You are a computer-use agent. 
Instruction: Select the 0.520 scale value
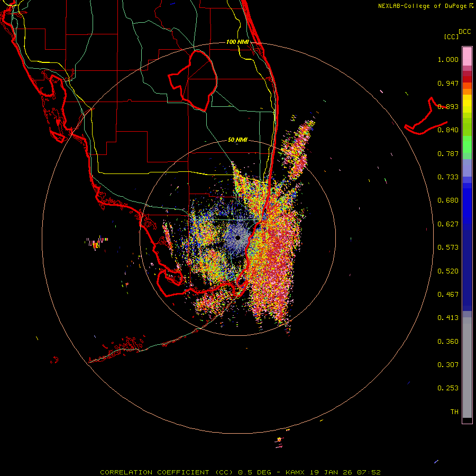point(448,271)
